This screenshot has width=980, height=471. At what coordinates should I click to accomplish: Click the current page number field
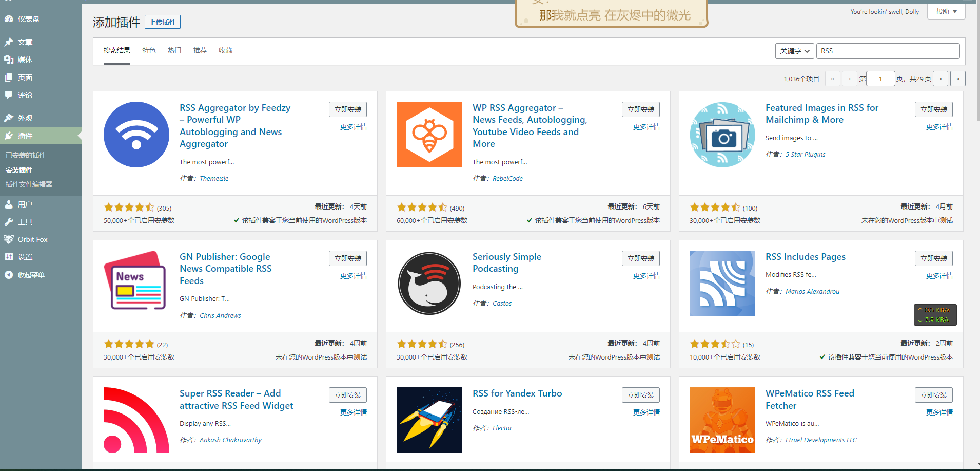coord(880,79)
